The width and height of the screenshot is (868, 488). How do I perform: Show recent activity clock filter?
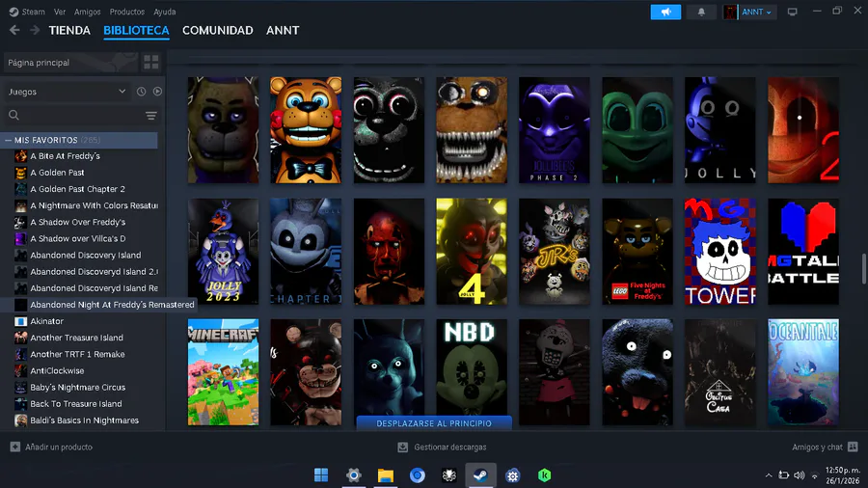141,92
